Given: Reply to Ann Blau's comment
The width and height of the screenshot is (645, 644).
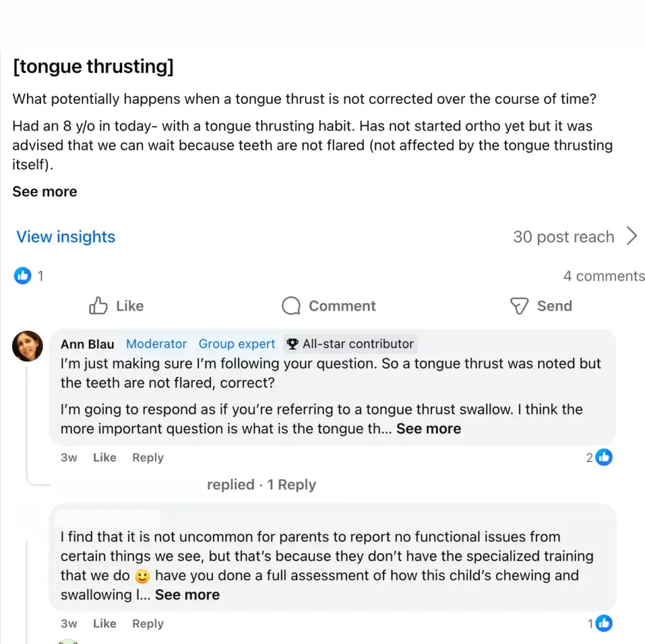Looking at the screenshot, I should click(x=148, y=457).
